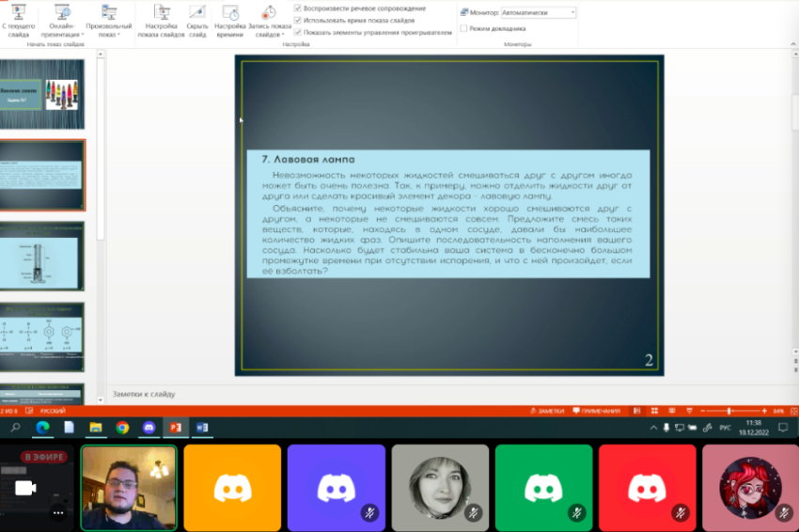
Task: Open Discord from the Windows taskbar
Action: pyautogui.click(x=148, y=428)
